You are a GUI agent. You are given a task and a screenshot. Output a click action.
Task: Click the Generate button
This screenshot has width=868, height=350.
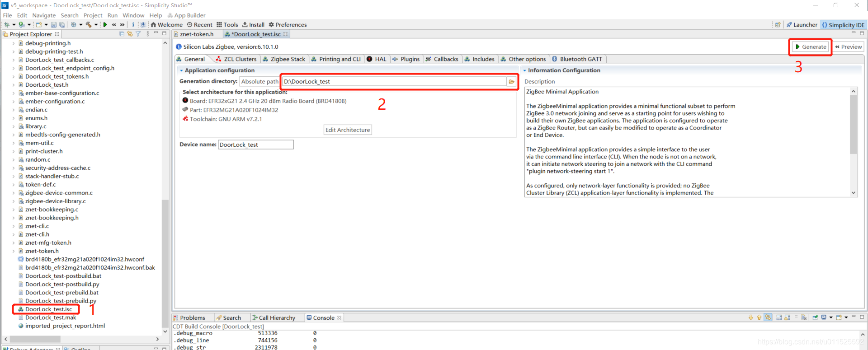coord(811,47)
